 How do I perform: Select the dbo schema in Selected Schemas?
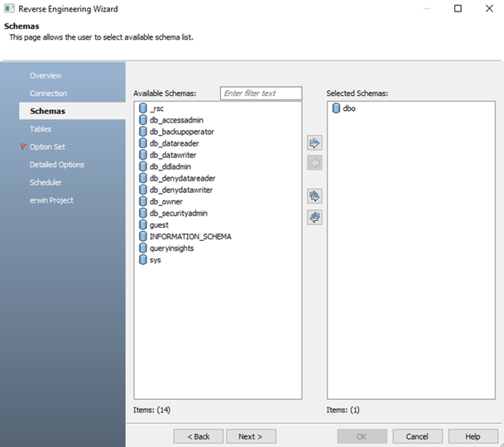pyautogui.click(x=349, y=108)
